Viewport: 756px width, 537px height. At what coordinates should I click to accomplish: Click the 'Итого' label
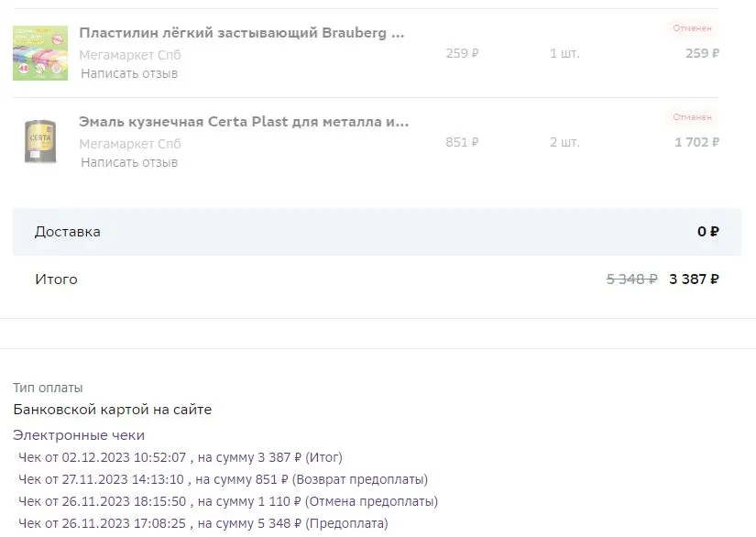click(56, 279)
